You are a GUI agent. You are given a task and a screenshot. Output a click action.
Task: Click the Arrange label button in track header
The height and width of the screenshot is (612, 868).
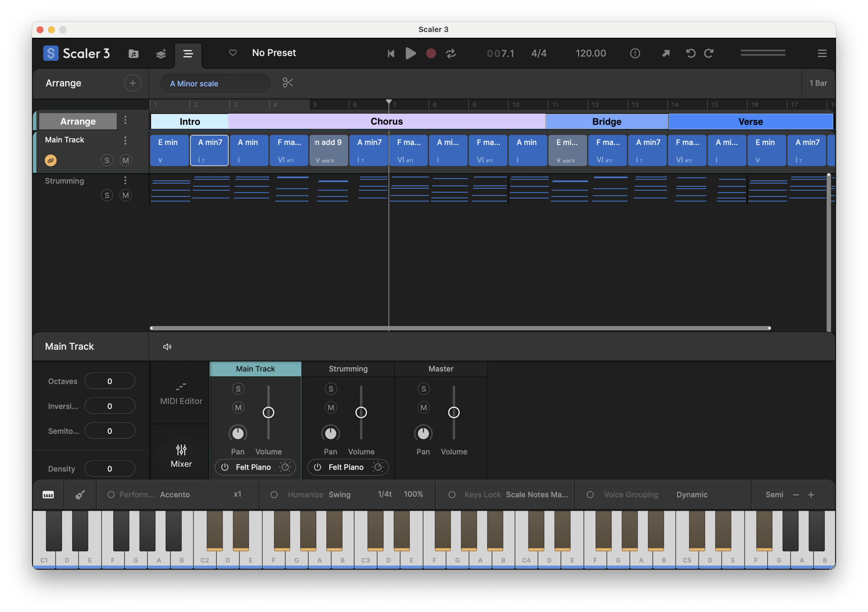[x=78, y=121]
